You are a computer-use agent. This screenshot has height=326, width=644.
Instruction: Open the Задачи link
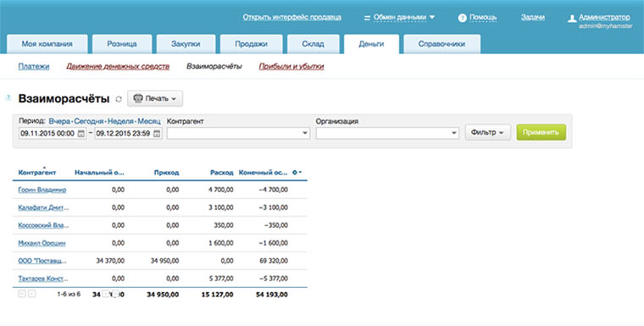coord(533,17)
